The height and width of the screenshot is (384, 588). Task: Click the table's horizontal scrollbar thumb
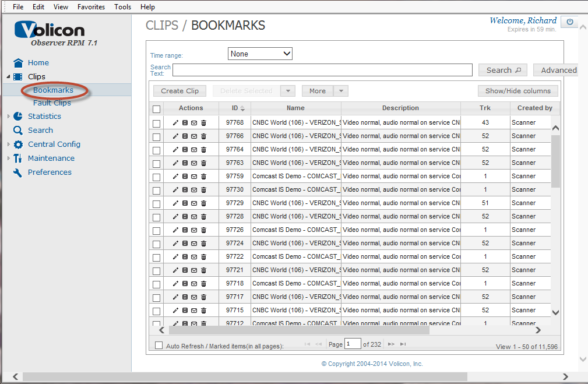click(x=299, y=330)
